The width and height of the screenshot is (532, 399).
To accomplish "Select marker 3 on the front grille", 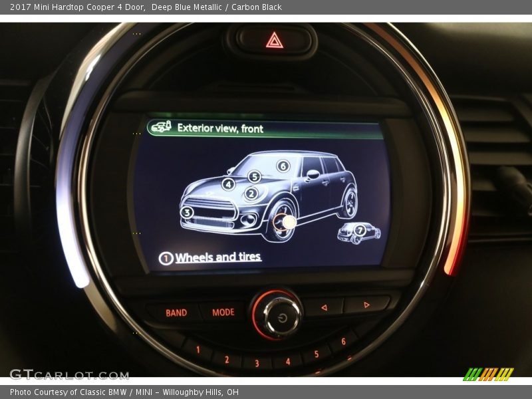I will click(187, 213).
